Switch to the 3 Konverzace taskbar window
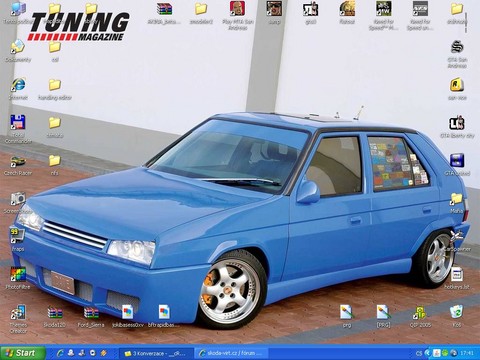 (157, 353)
